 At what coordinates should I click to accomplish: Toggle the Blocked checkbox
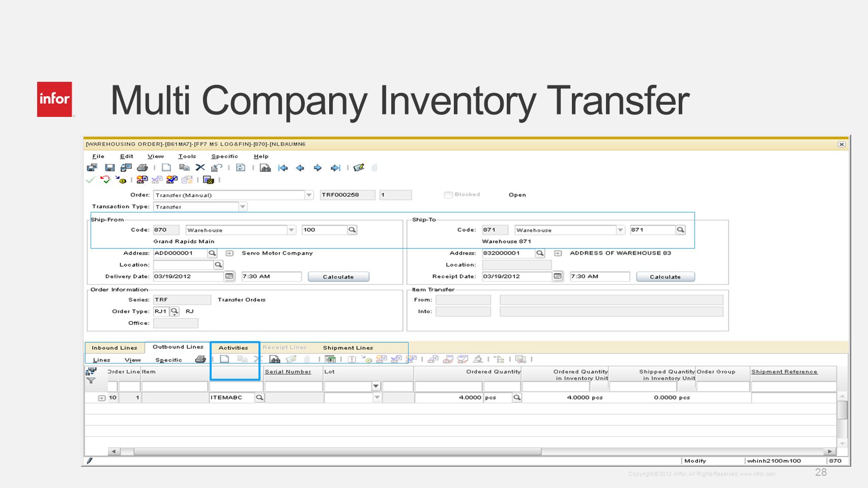pyautogui.click(x=448, y=195)
